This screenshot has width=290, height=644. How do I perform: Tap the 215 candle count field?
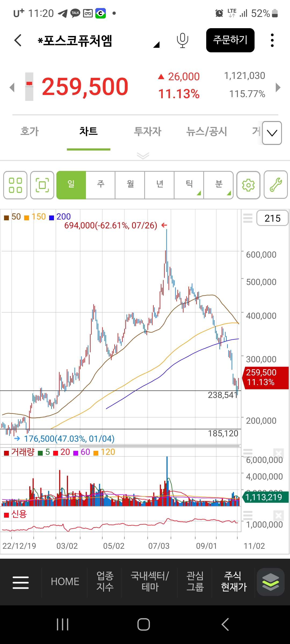272,218
